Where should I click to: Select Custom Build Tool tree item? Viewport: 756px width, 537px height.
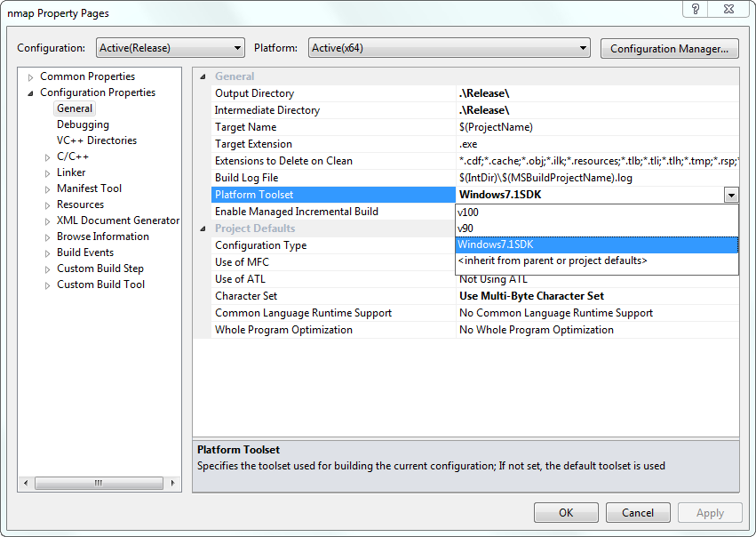(100, 285)
